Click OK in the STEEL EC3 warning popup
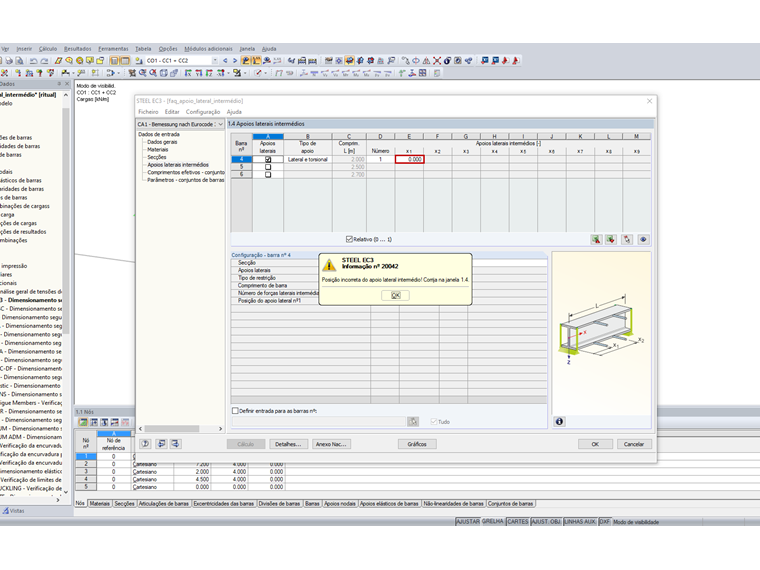The width and height of the screenshot is (760, 570). (x=395, y=295)
